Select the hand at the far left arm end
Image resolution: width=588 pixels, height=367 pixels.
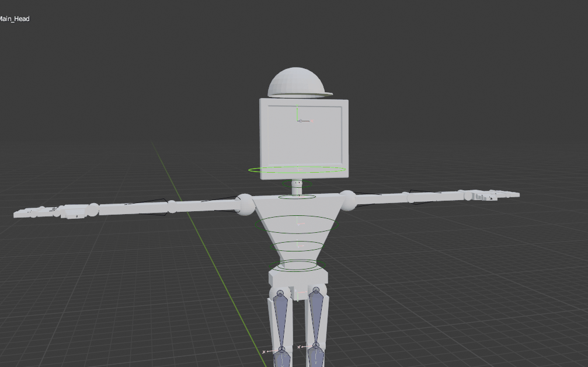pos(35,212)
